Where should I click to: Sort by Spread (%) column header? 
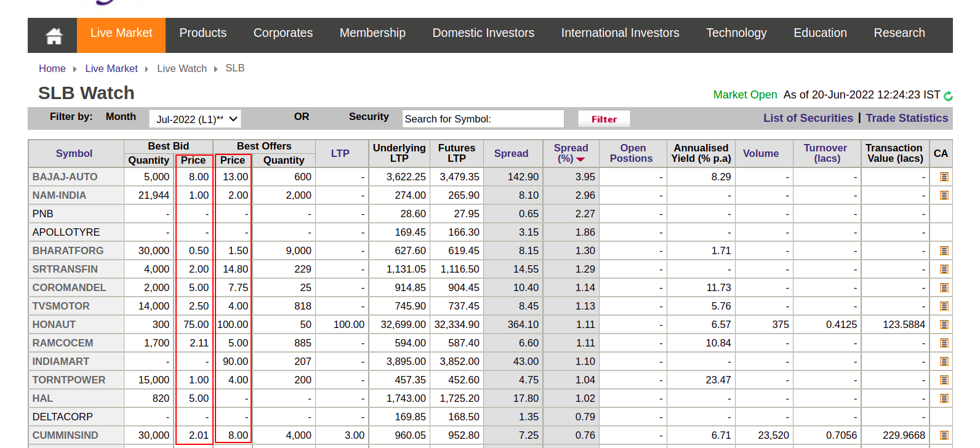point(571,153)
